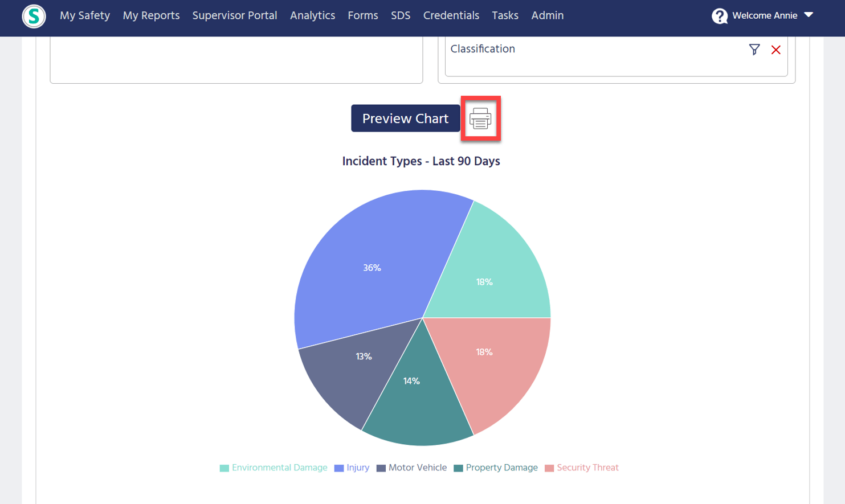This screenshot has width=845, height=504.
Task: Click the Security Threat legend color swatch
Action: pos(549,468)
